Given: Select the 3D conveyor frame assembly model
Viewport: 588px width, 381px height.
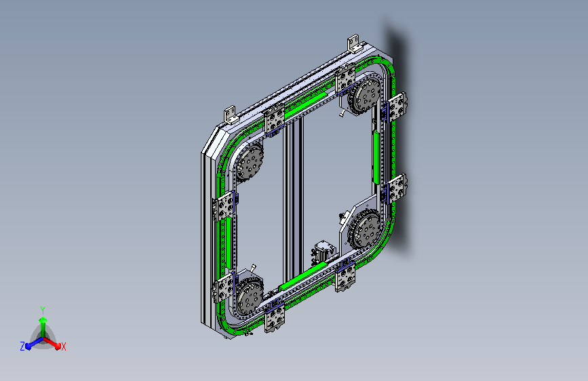Looking at the screenshot, I should 305,186.
